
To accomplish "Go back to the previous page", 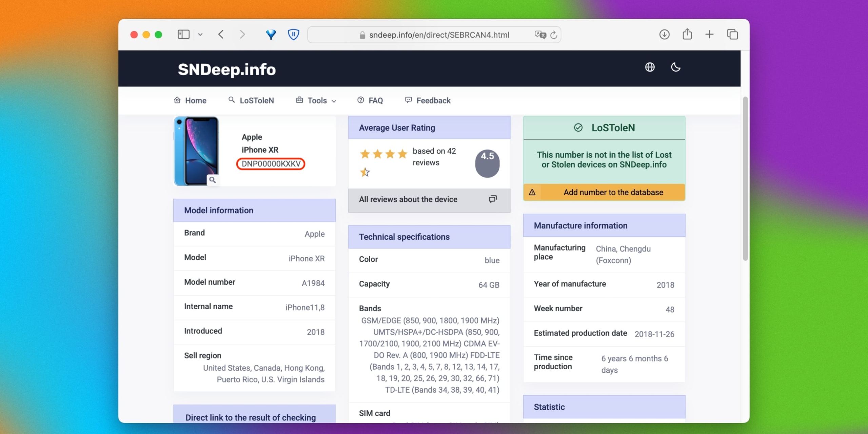I will [x=221, y=35].
